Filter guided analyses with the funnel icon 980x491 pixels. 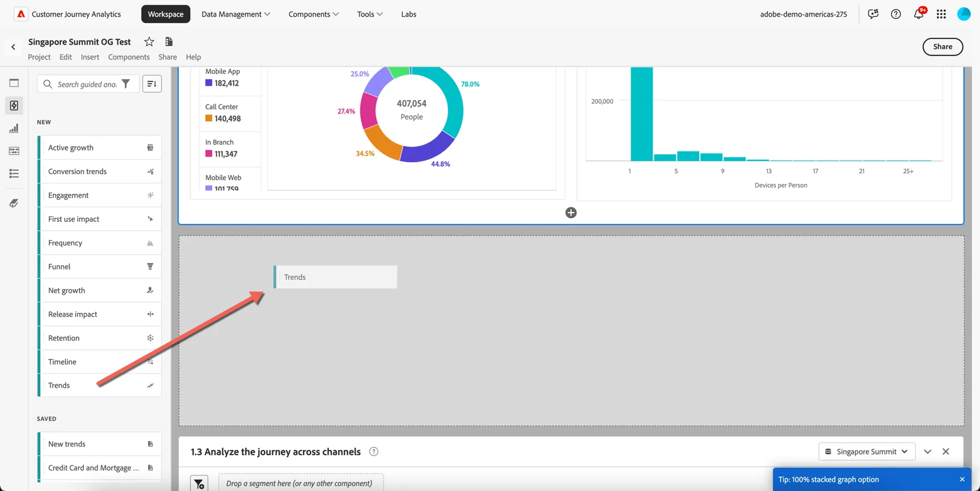click(126, 84)
